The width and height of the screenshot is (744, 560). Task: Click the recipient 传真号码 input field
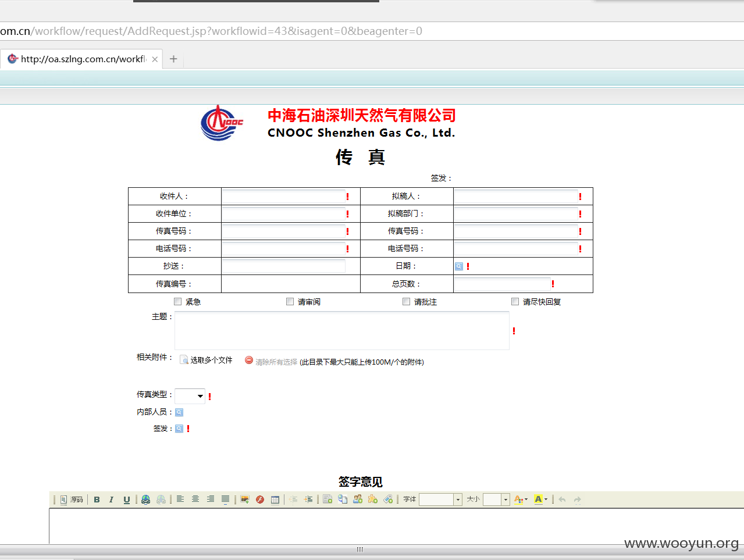tap(283, 231)
